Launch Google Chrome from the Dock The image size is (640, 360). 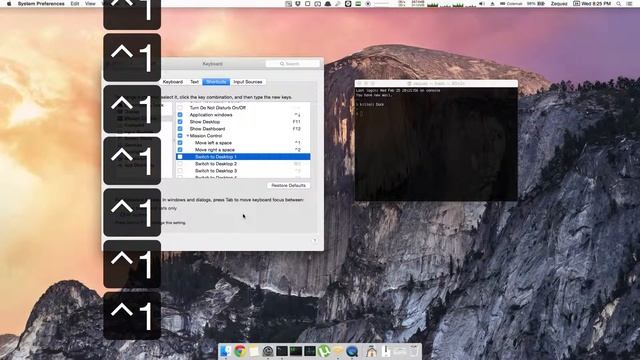[x=240, y=351]
